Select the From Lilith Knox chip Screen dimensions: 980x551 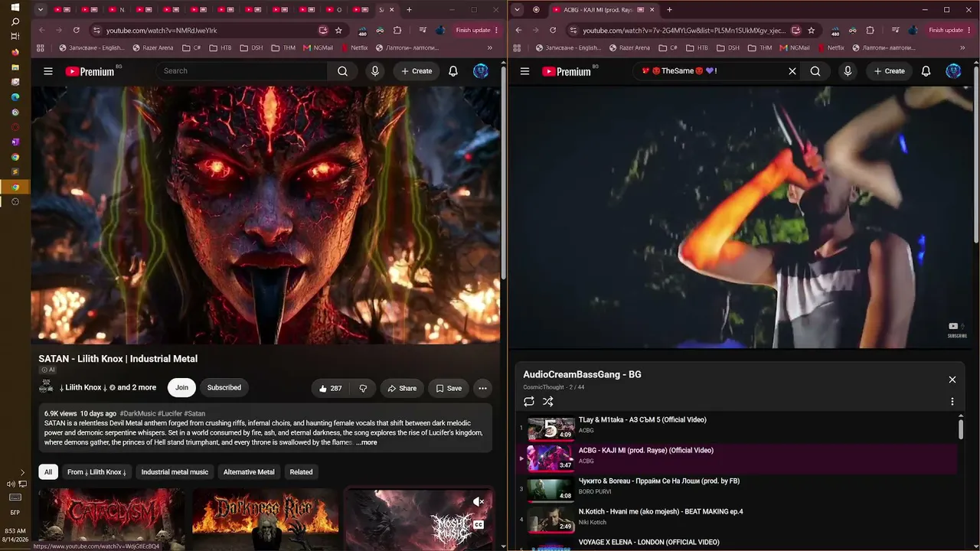click(x=97, y=472)
